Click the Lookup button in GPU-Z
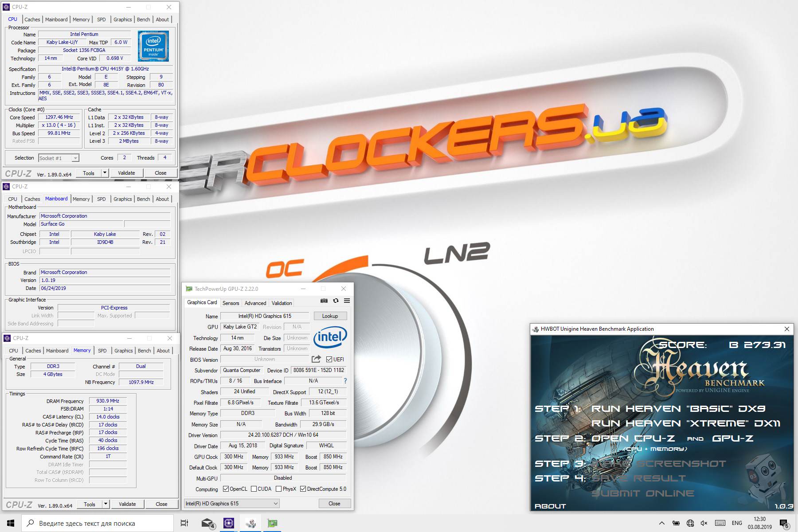The image size is (798, 532). pyautogui.click(x=330, y=316)
